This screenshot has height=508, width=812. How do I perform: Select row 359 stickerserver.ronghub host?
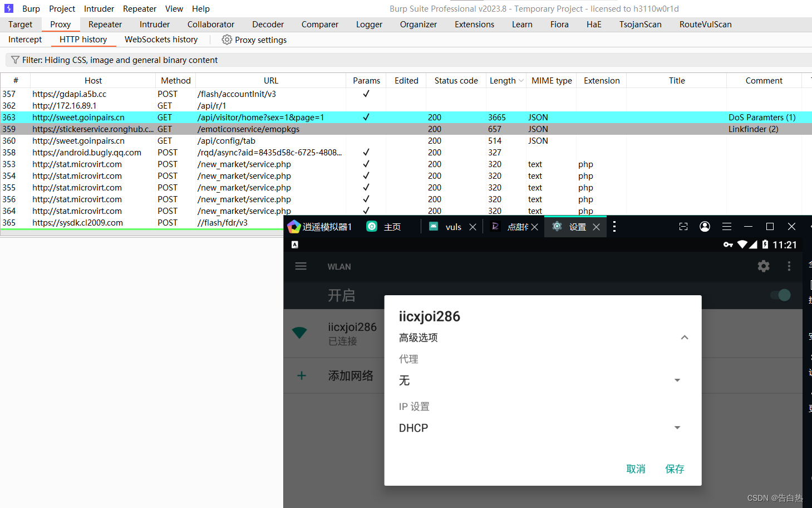tap(406, 129)
